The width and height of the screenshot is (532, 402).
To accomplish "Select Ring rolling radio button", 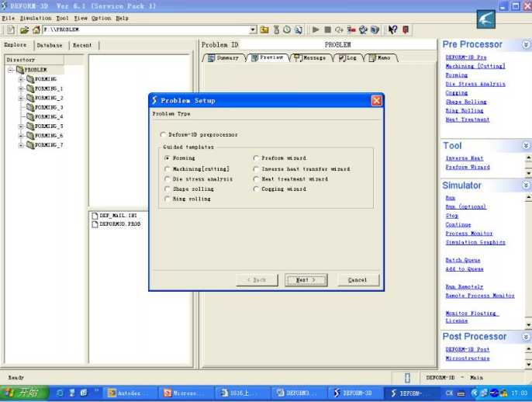I will [x=167, y=199].
